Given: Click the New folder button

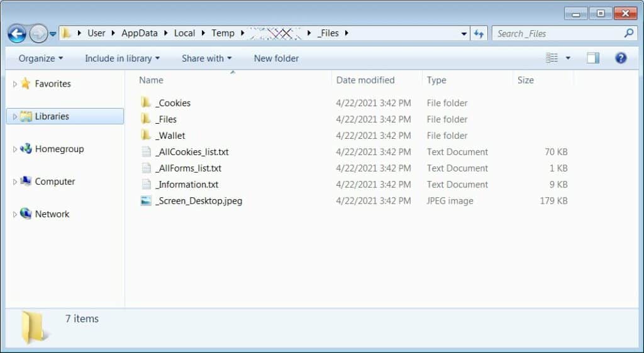Looking at the screenshot, I should [276, 58].
